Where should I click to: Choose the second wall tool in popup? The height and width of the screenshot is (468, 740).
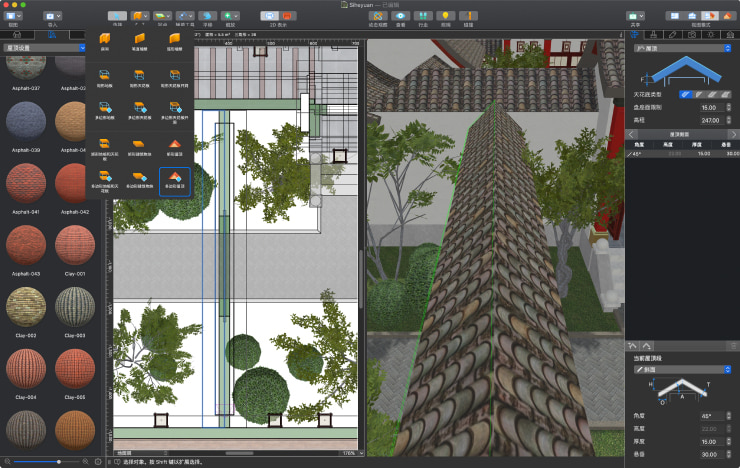point(140,41)
